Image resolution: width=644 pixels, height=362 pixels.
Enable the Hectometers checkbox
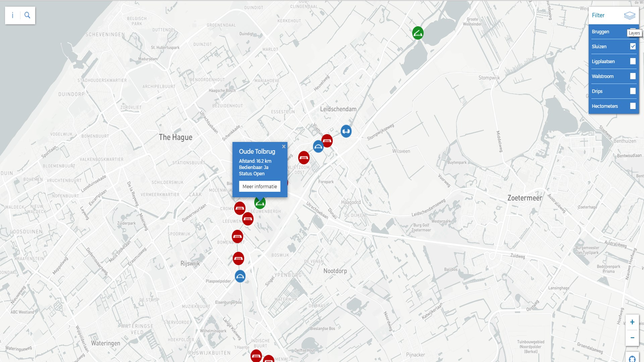tap(633, 106)
